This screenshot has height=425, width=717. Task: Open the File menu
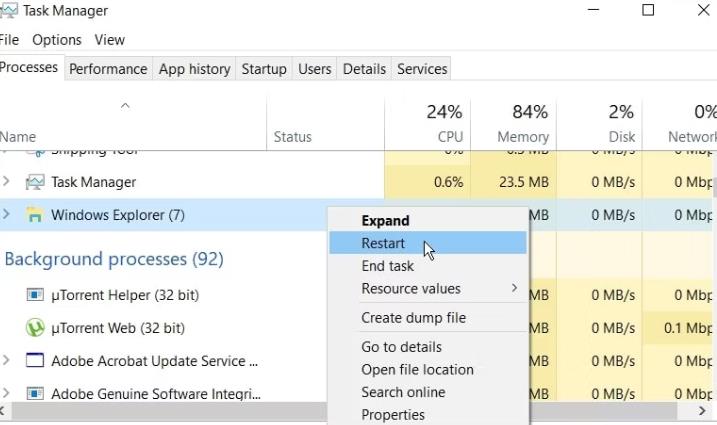point(9,40)
